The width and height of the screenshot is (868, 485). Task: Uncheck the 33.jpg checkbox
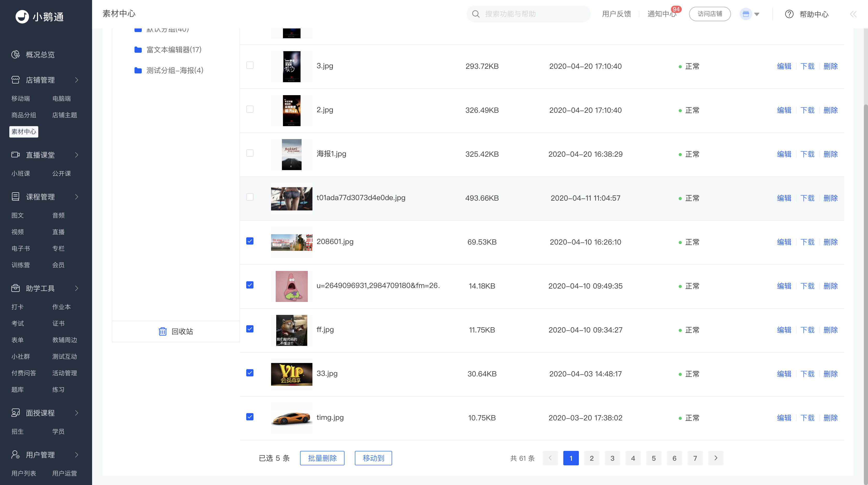coord(250,373)
